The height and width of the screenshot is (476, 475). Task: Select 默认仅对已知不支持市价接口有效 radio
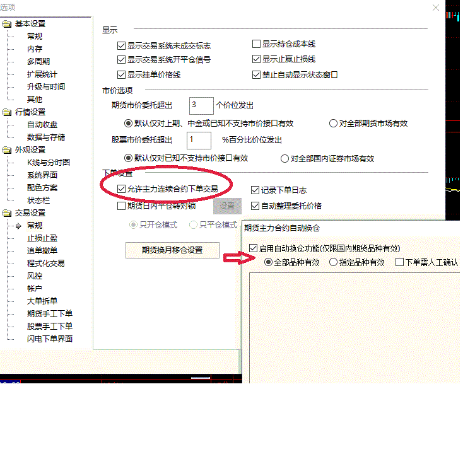(128, 158)
